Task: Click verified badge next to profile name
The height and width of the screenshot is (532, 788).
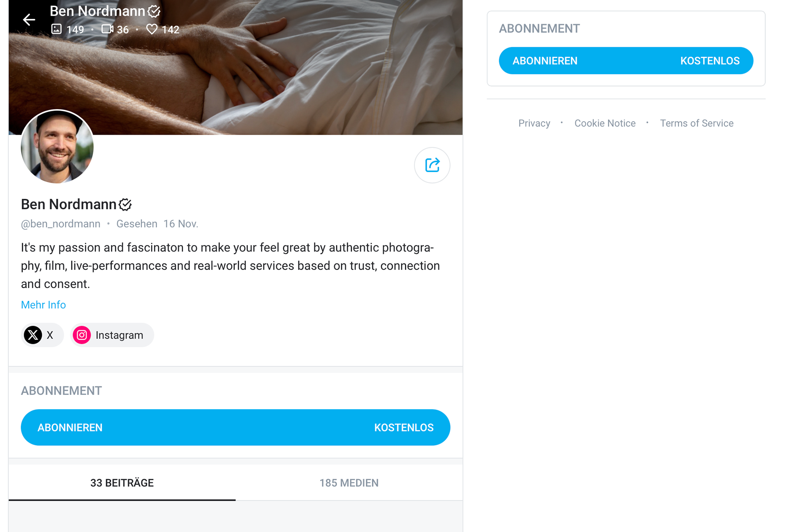Action: coord(125,204)
